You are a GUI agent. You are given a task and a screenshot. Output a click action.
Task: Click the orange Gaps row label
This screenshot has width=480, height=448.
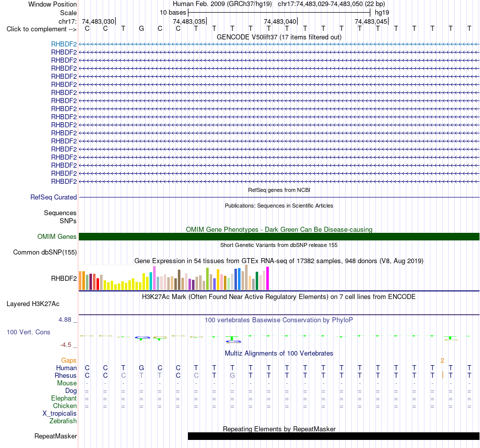[69, 361]
